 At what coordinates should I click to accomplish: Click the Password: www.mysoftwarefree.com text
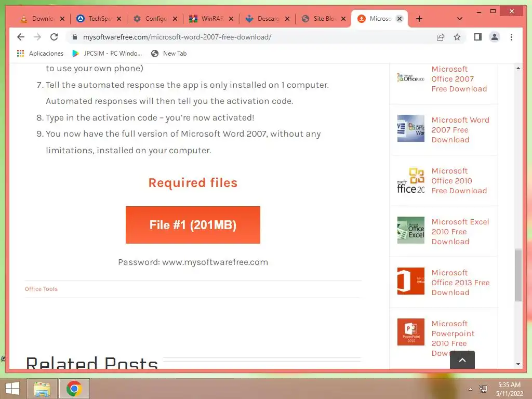point(193,262)
